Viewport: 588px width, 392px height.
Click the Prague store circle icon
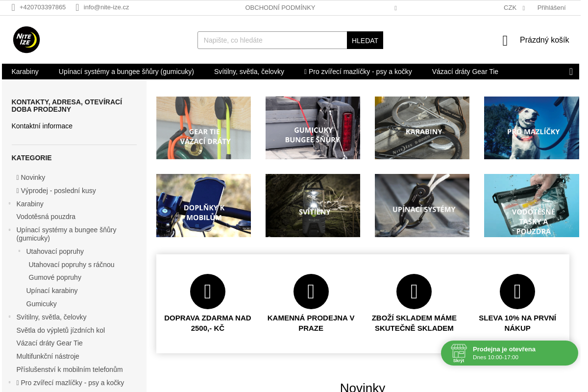click(311, 292)
